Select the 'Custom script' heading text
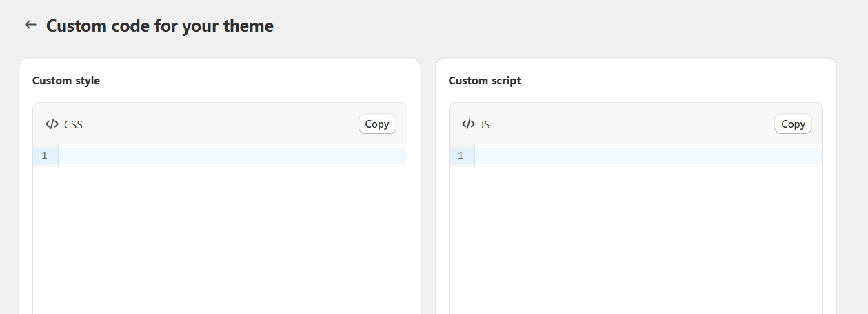868x314 pixels. pos(485,81)
